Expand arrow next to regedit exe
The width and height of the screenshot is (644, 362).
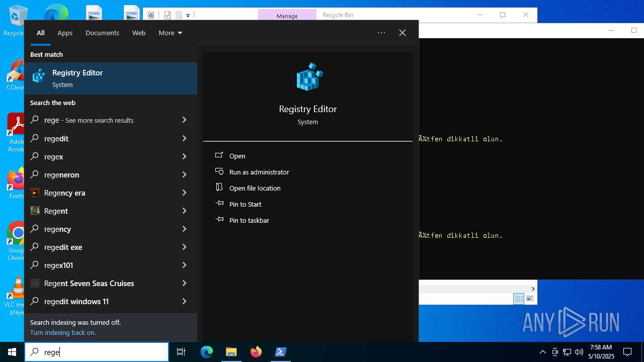tap(184, 247)
